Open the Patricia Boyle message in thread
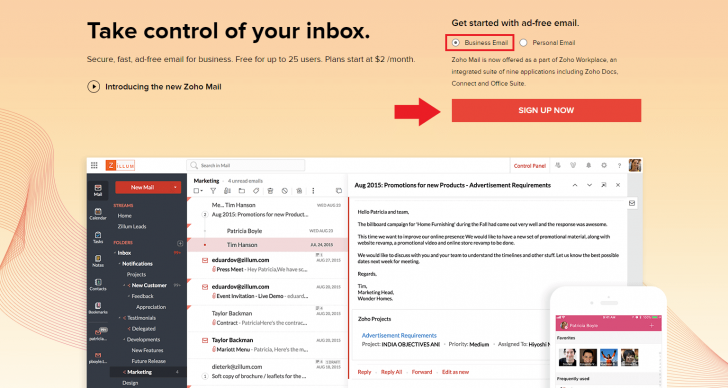Screen dimensions: 728x388 click(267, 231)
